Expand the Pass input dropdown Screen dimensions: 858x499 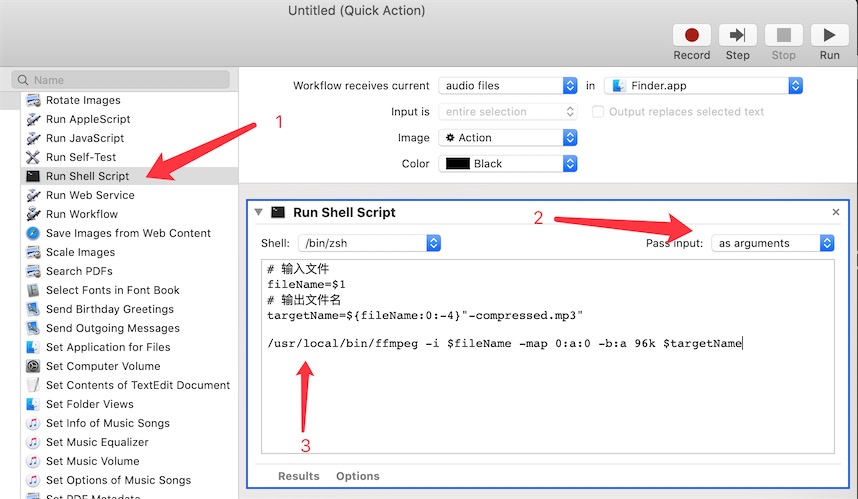click(772, 243)
